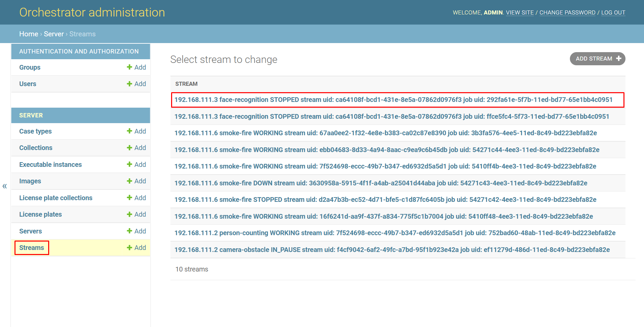Image resolution: width=644 pixels, height=327 pixels.
Task: Click the LOG OUT link
Action: point(613,12)
